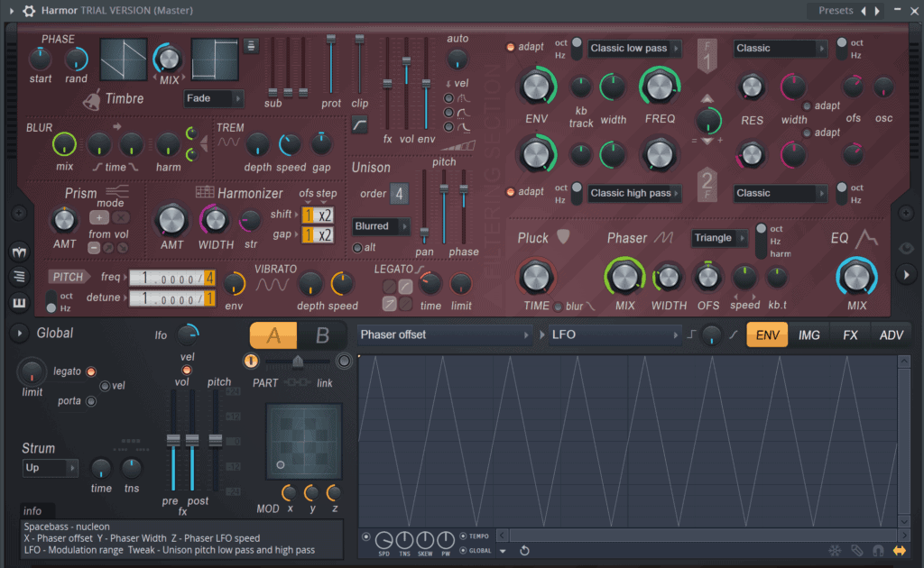Image resolution: width=924 pixels, height=568 pixels.
Task: Click the Harmonizer shift x2 button
Action: click(325, 215)
